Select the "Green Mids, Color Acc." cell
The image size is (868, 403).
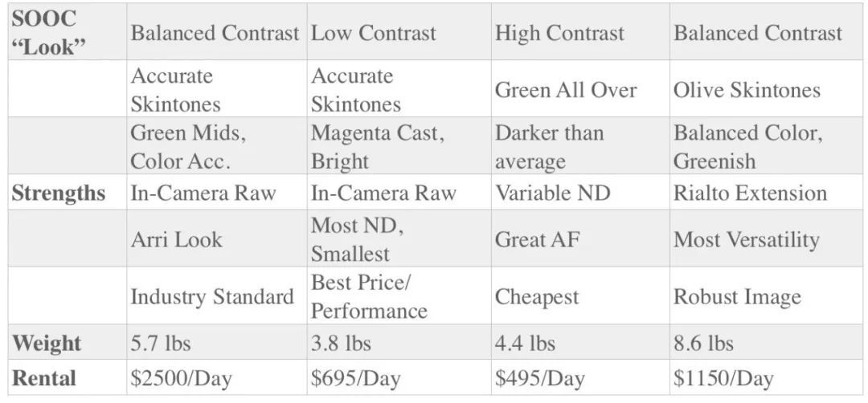pyautogui.click(x=188, y=147)
